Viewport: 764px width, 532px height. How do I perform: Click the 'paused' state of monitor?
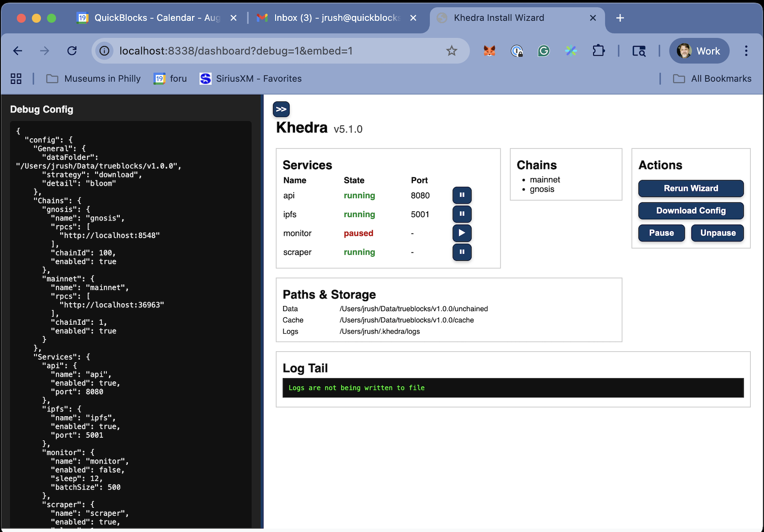tap(358, 233)
